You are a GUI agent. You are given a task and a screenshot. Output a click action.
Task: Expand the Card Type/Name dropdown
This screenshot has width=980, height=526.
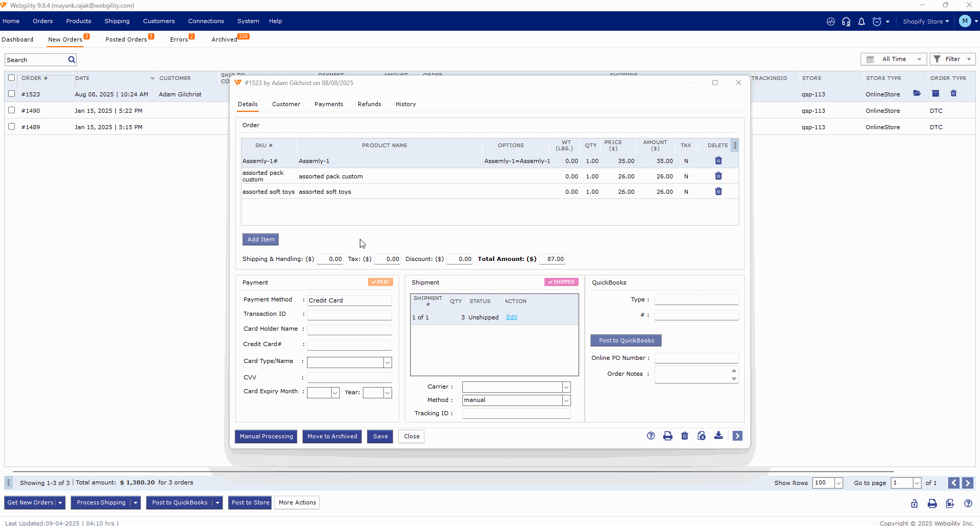387,362
